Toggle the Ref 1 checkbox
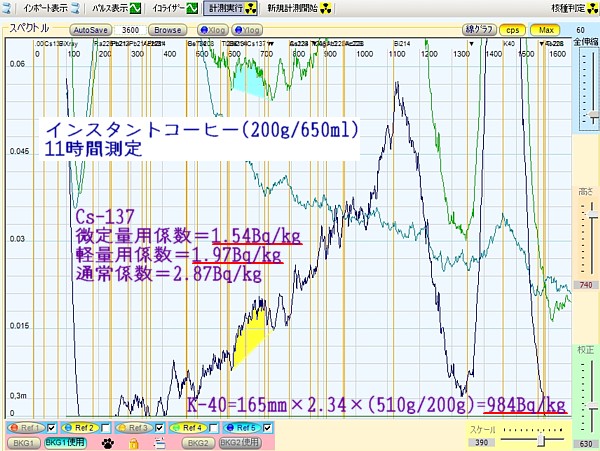Image resolution: width=600 pixels, height=451 pixels. click(53, 428)
